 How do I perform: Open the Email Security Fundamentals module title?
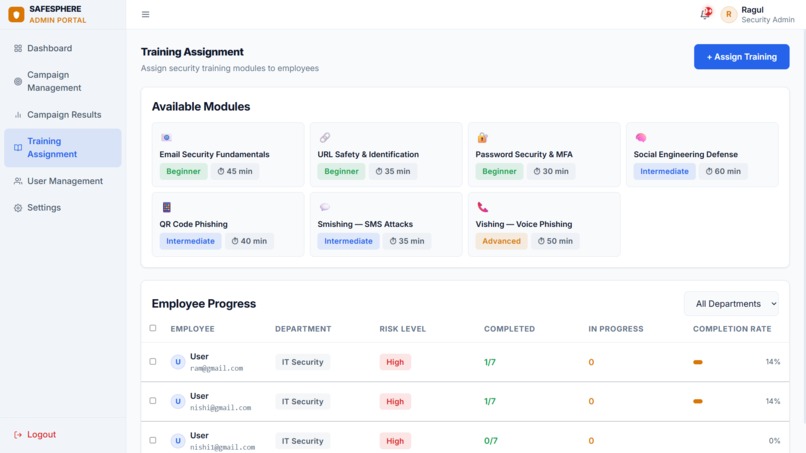(x=214, y=154)
